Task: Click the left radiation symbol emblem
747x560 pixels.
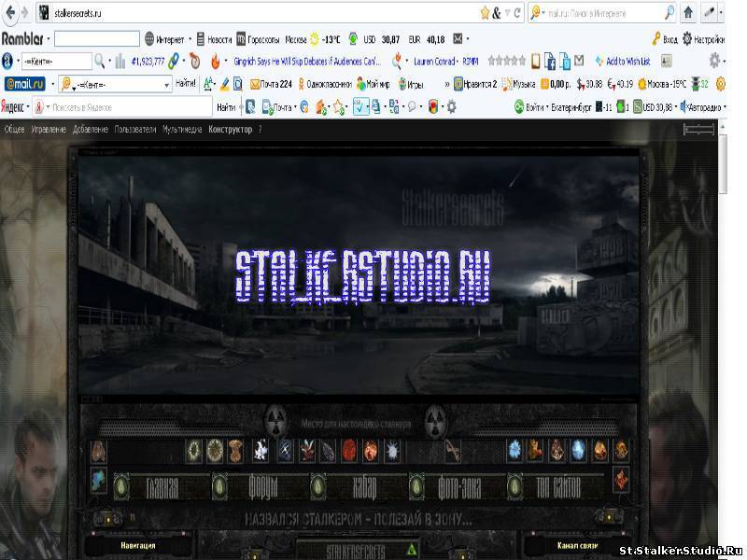Action: (275, 421)
